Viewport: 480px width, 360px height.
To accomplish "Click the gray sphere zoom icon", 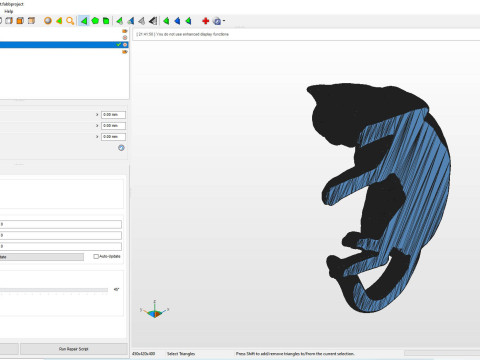I will 48,21.
